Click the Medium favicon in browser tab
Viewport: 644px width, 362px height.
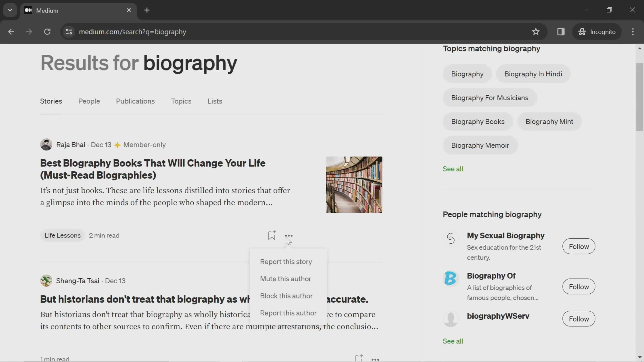coord(28,10)
